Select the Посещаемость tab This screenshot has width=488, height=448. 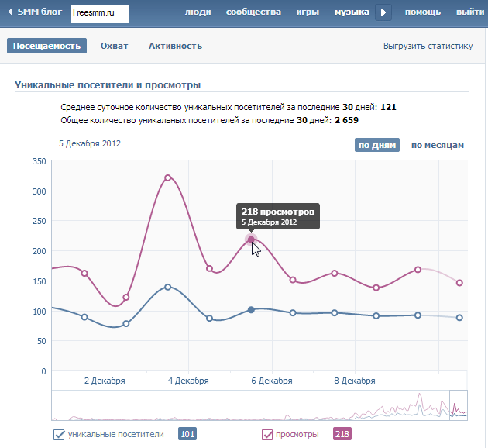(x=46, y=46)
